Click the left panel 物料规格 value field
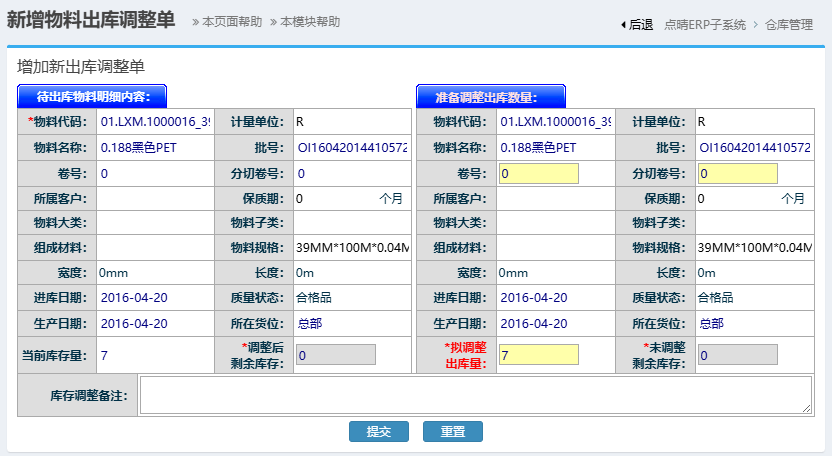 352,248
